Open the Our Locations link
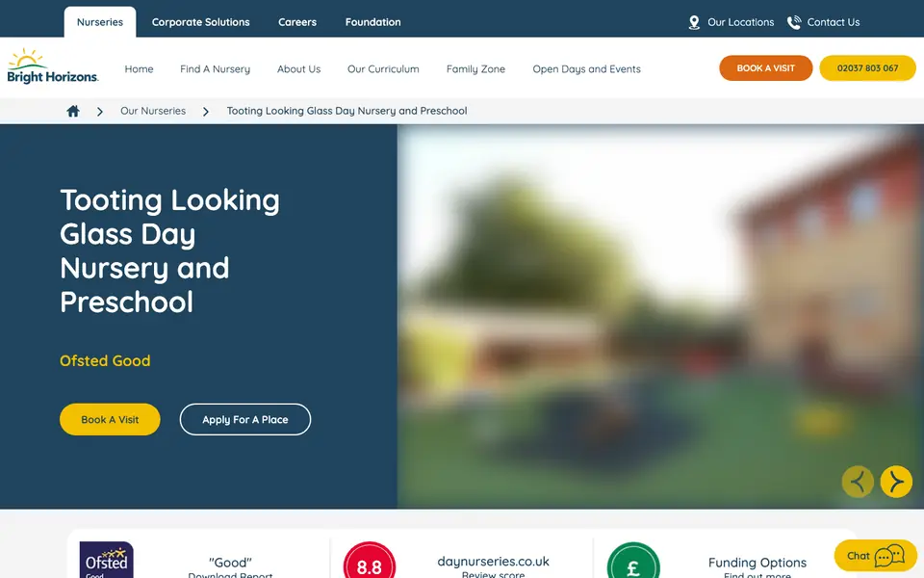The image size is (924, 578). click(x=741, y=22)
